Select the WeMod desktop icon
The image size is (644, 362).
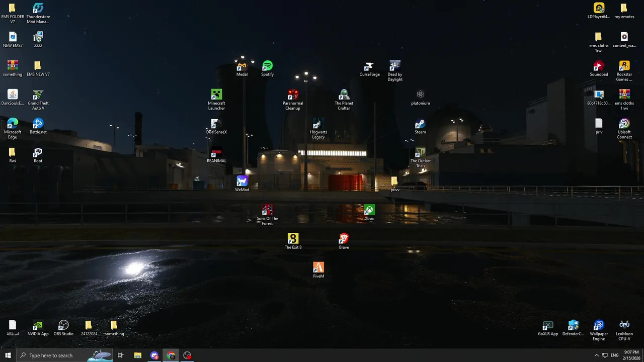[x=242, y=184]
